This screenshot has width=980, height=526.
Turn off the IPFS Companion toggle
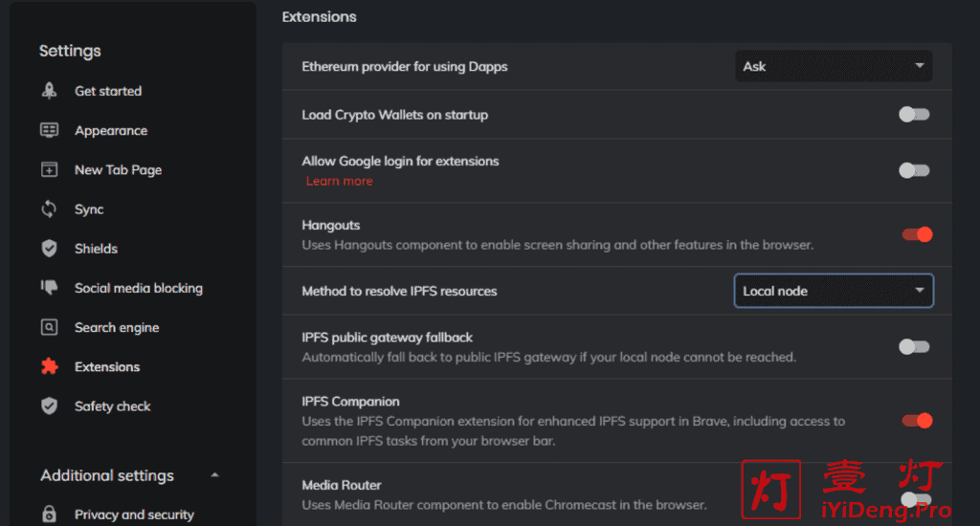(x=916, y=420)
